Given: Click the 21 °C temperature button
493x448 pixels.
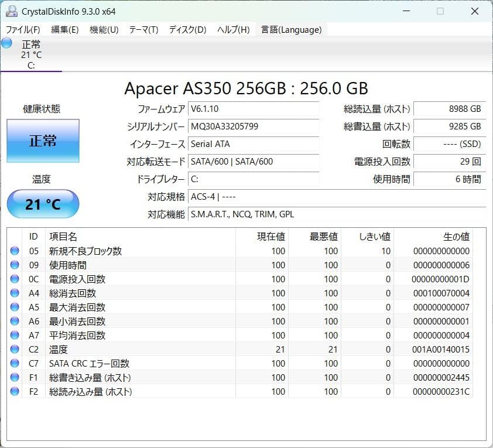Looking at the screenshot, I should (x=43, y=204).
